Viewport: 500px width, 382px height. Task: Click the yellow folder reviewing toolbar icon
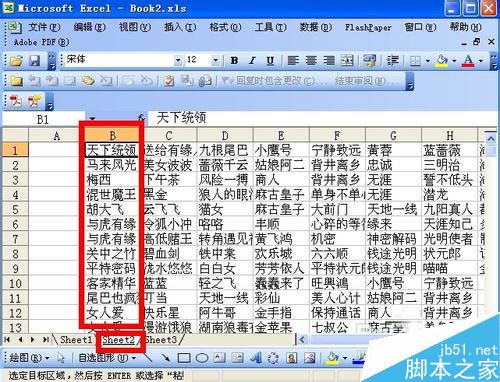[16, 81]
